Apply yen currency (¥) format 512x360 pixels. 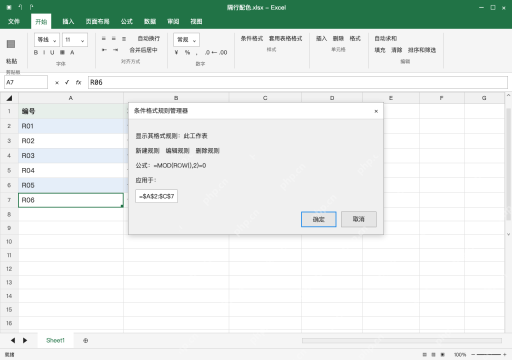(x=176, y=52)
